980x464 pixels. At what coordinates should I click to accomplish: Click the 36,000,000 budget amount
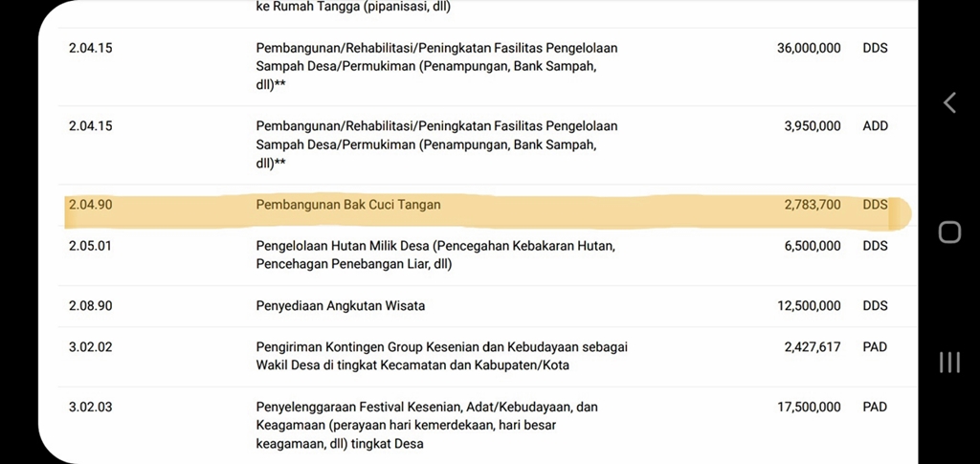coord(809,48)
